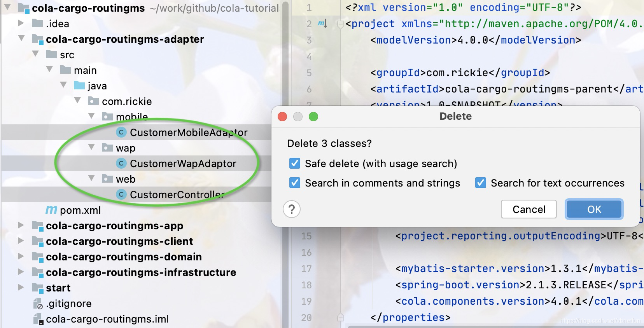Click the src folder icon

51,54
